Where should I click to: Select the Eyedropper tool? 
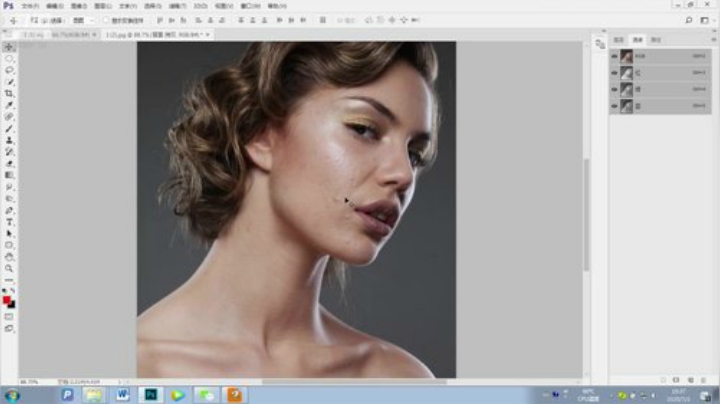9,105
